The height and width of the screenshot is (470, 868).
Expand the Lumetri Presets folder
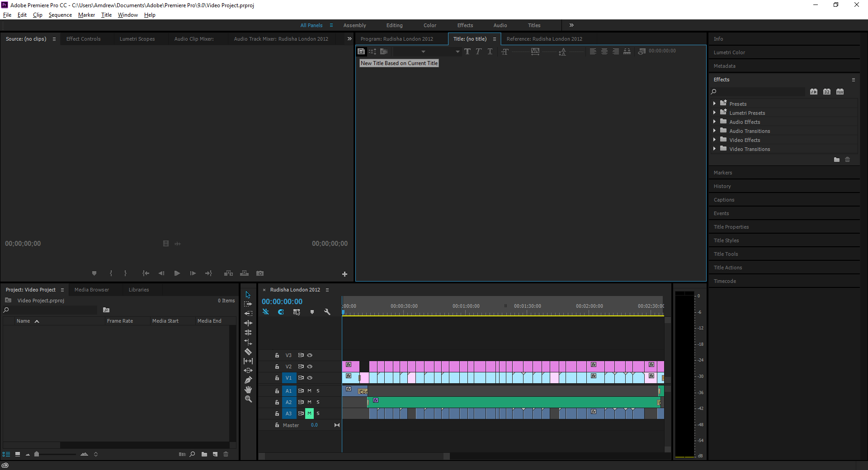click(x=715, y=113)
